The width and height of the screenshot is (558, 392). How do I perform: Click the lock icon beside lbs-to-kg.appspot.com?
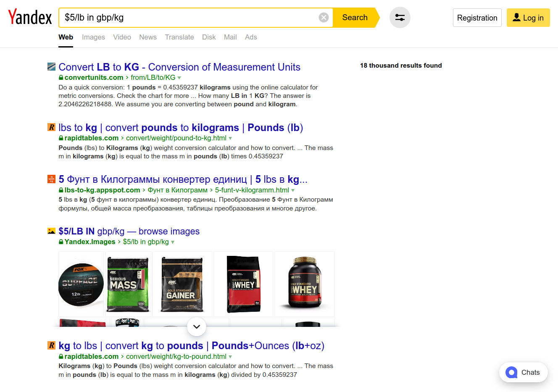[61, 190]
